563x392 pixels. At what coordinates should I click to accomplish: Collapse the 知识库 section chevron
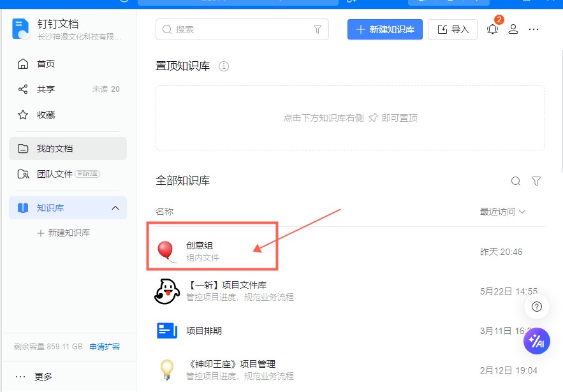(x=115, y=208)
